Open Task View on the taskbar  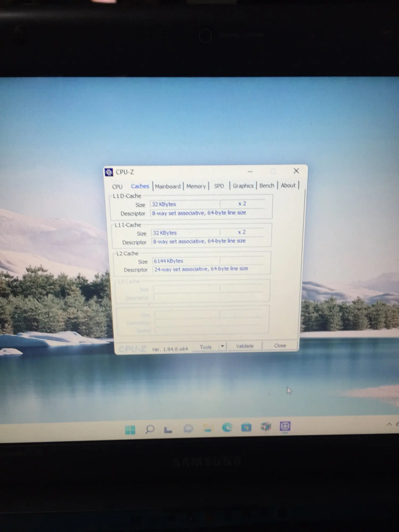(168, 429)
